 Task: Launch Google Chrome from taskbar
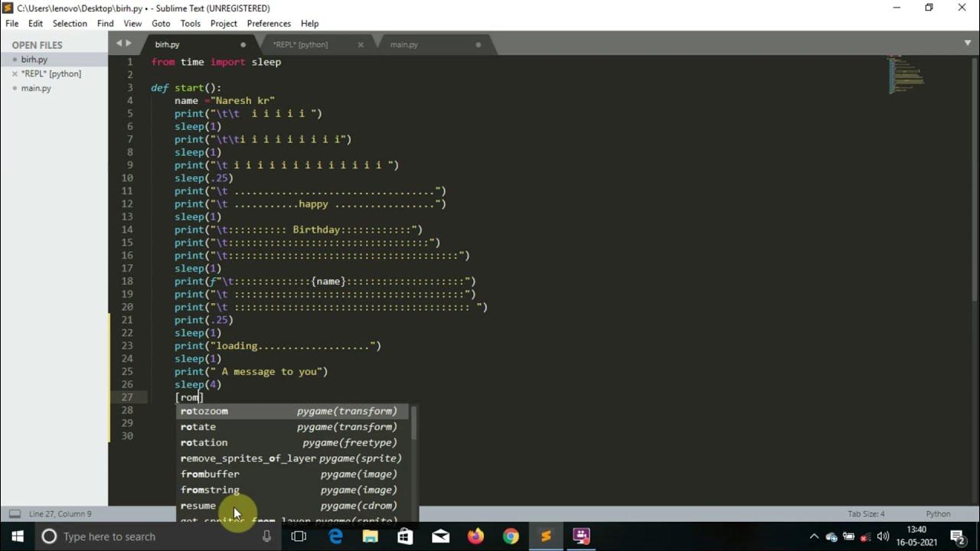(511, 536)
